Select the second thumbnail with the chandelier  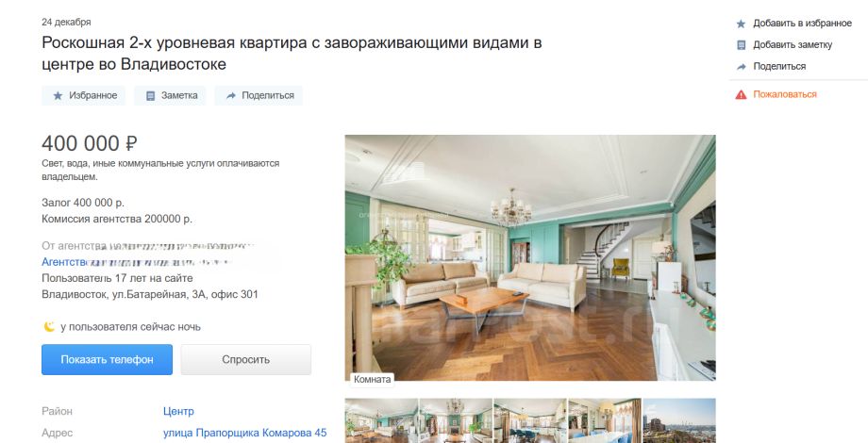[456, 420]
